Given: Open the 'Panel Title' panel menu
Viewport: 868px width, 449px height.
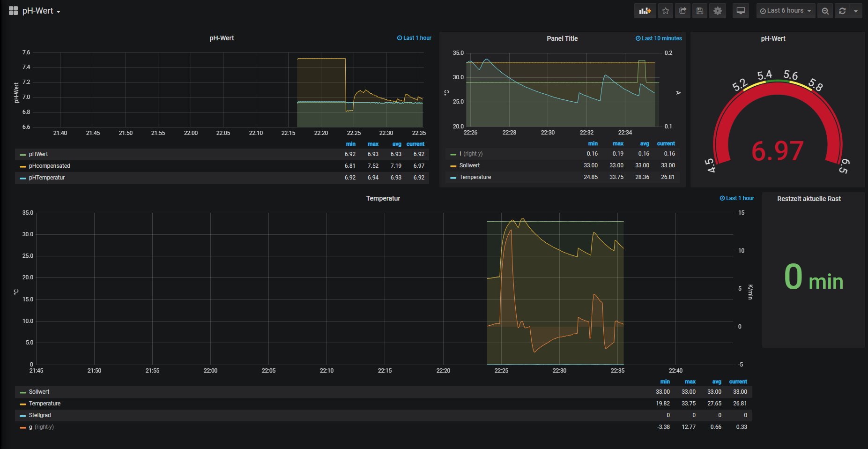Looking at the screenshot, I should coord(562,38).
